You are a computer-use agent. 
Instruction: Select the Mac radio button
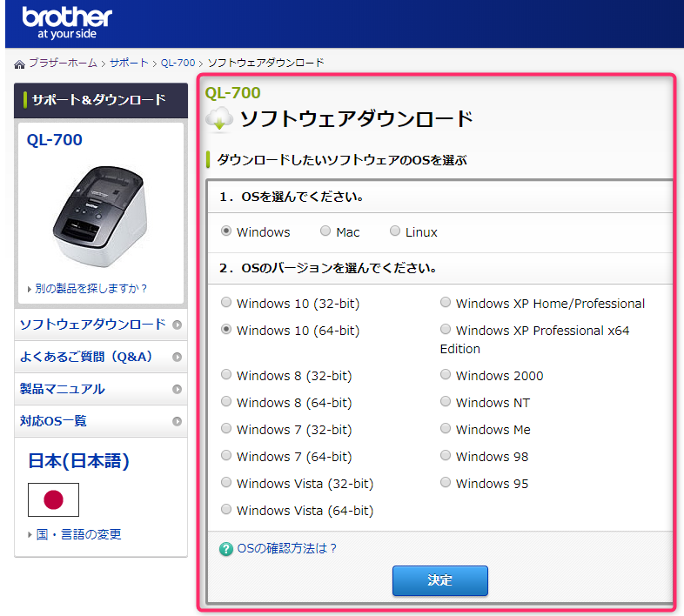[x=325, y=231]
